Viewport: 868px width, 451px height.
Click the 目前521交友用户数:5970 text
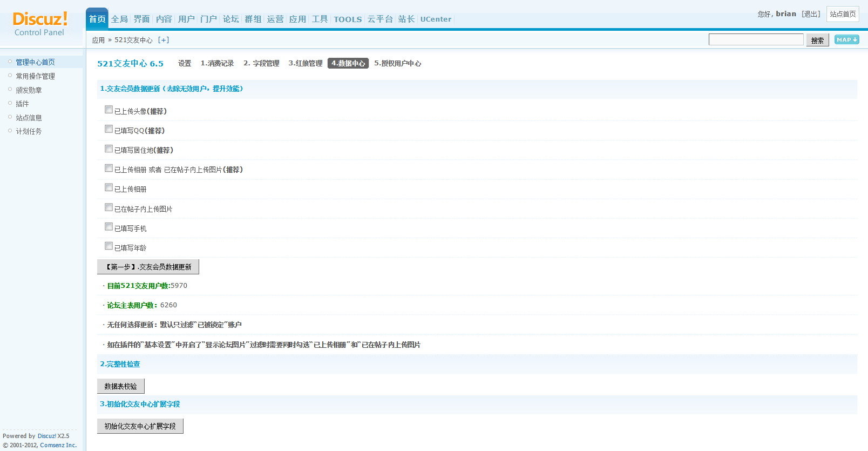point(147,286)
